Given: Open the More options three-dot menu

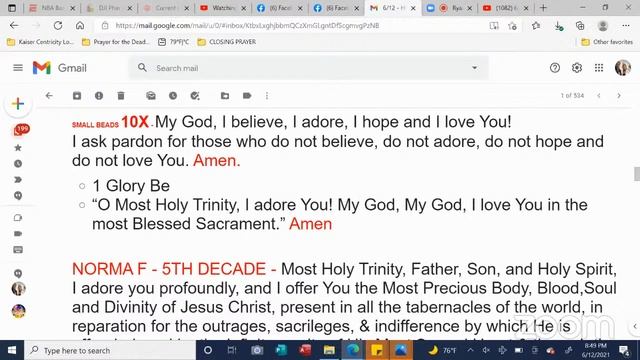Looking at the screenshot, I should [x=267, y=96].
